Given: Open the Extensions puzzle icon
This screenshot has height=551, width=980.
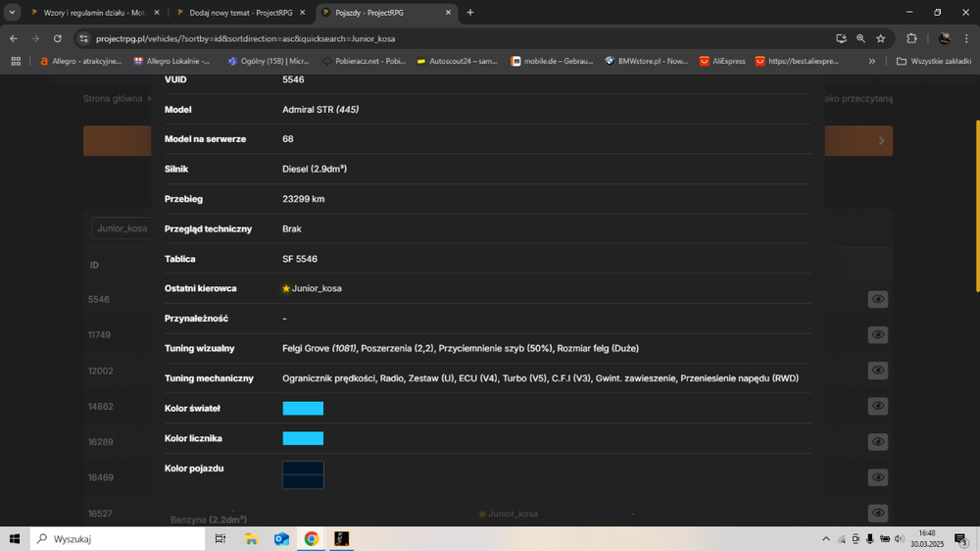Looking at the screenshot, I should click(911, 39).
